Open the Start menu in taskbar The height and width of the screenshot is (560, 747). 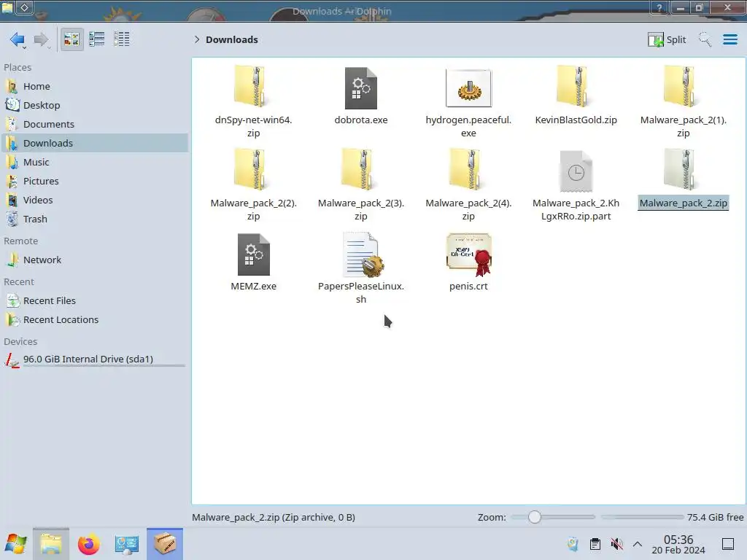click(16, 544)
